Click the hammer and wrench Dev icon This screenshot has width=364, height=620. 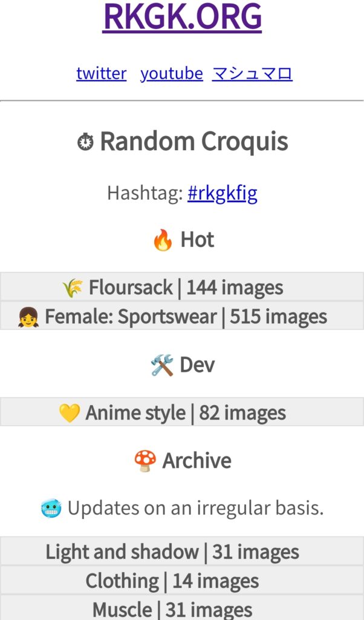[x=162, y=365]
